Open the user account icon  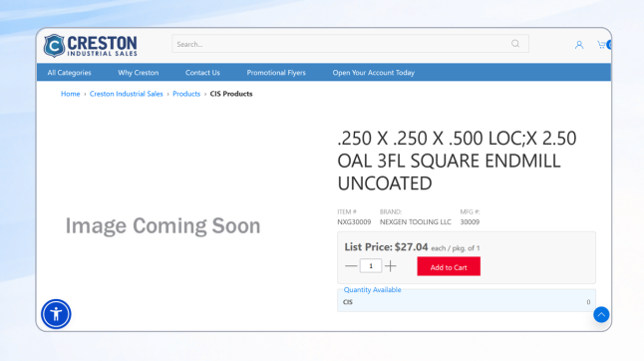tap(579, 45)
